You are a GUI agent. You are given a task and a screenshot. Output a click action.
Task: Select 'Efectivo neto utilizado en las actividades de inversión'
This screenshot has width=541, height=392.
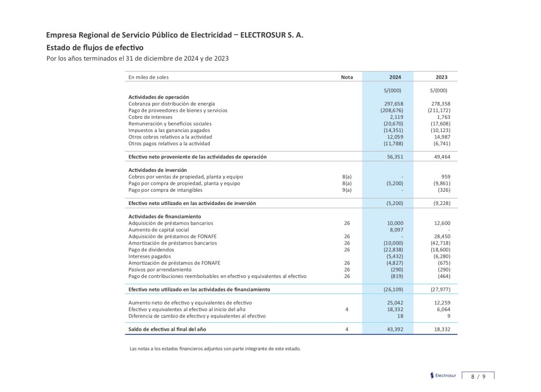(192, 203)
